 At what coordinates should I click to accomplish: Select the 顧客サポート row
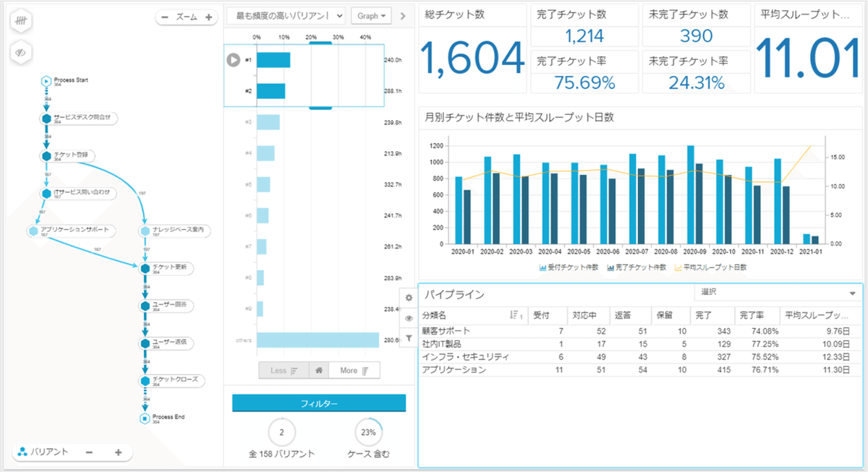click(641, 330)
